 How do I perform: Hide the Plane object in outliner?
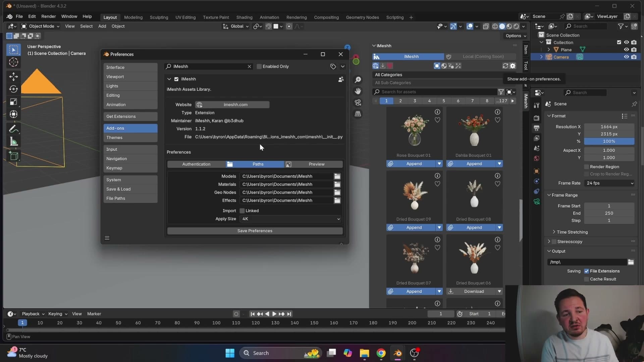(626, 50)
